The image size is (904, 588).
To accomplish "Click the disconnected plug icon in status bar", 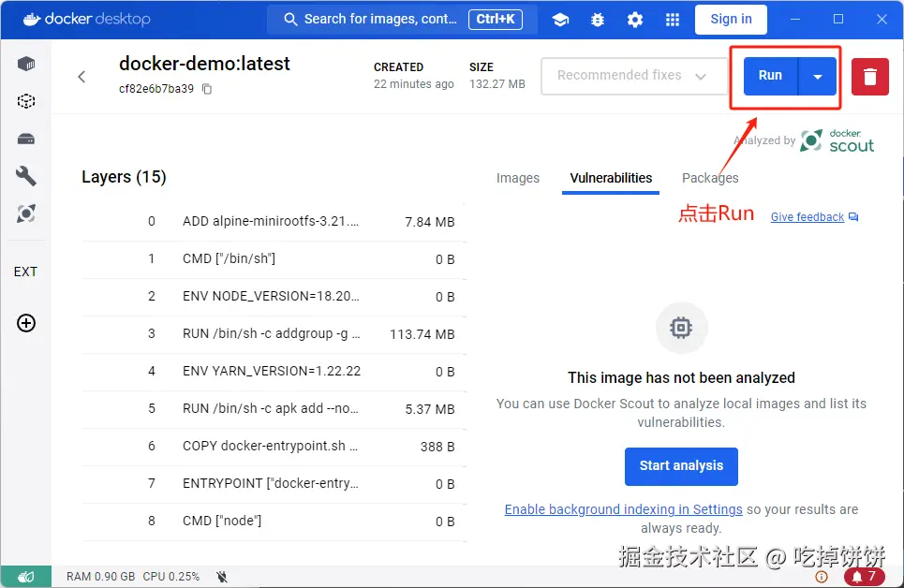I will pyautogui.click(x=222, y=577).
